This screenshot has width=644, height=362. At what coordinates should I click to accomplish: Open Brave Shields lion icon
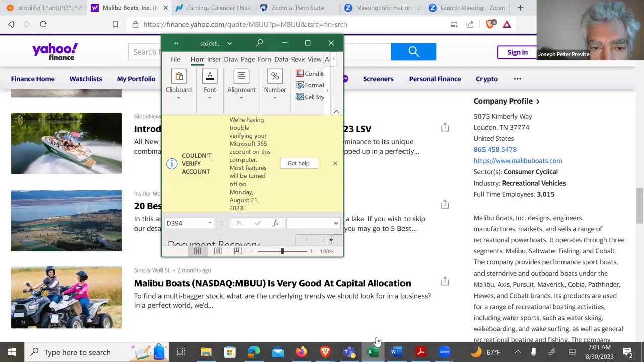click(x=490, y=24)
